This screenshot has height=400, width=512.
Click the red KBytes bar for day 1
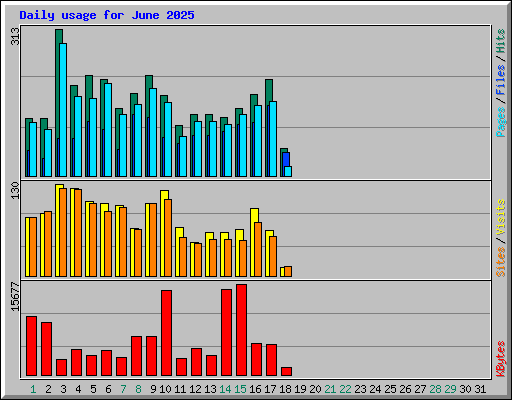click(x=31, y=346)
